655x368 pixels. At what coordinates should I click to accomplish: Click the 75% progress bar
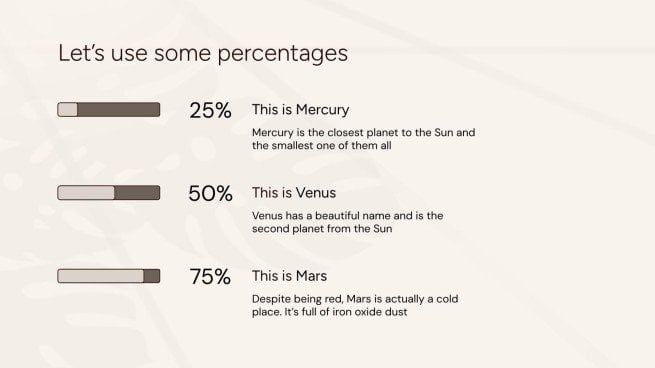[x=109, y=276]
